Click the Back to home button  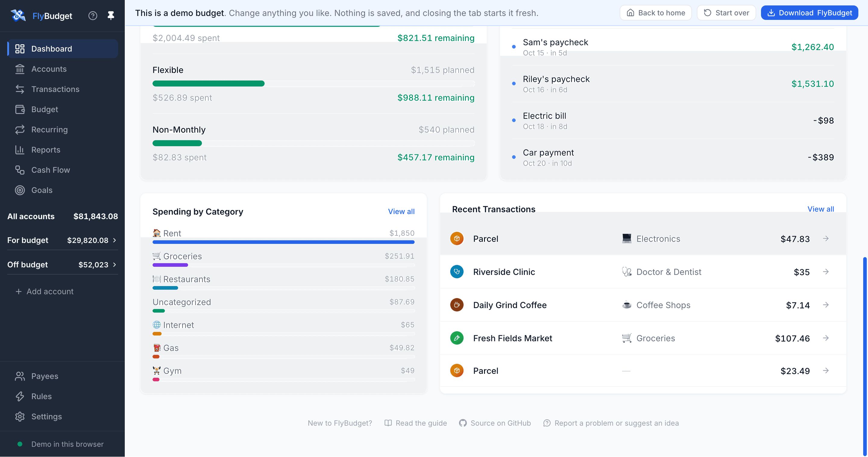(656, 13)
